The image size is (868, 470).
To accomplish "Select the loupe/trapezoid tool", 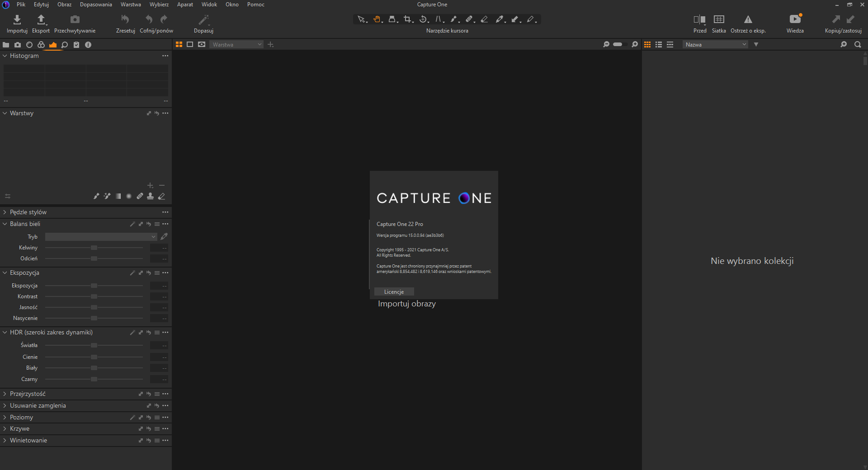I will point(392,19).
